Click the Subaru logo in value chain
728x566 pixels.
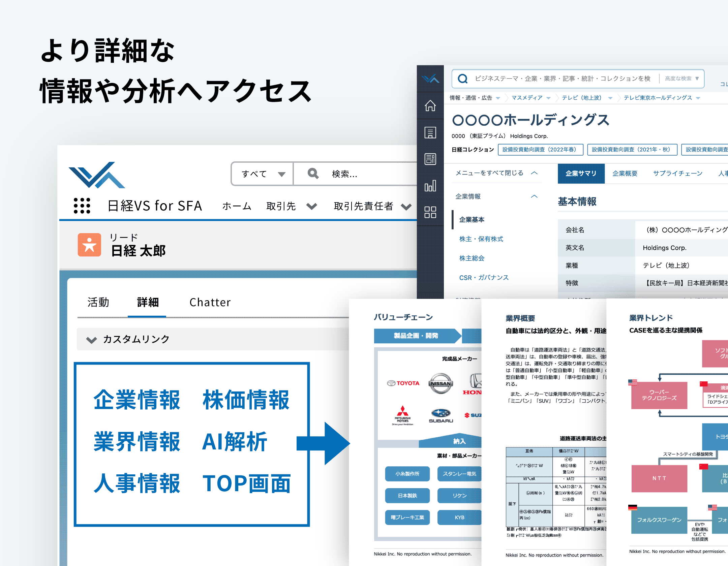click(441, 416)
